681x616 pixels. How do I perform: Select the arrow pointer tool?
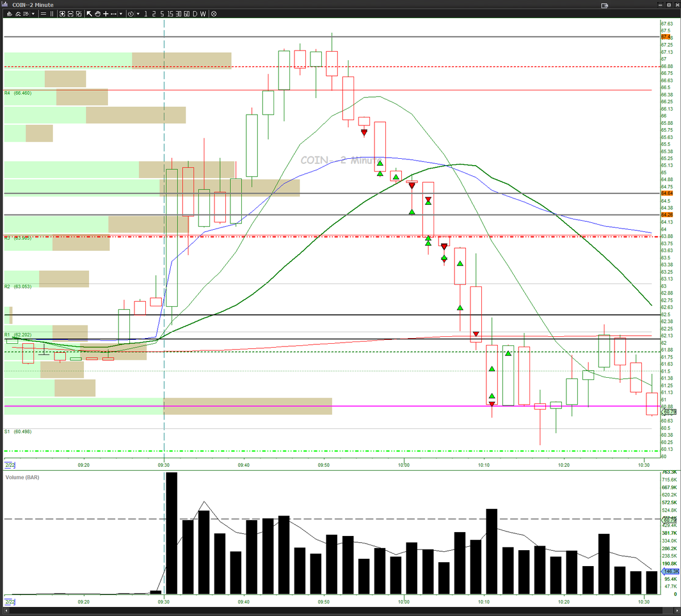click(x=89, y=14)
